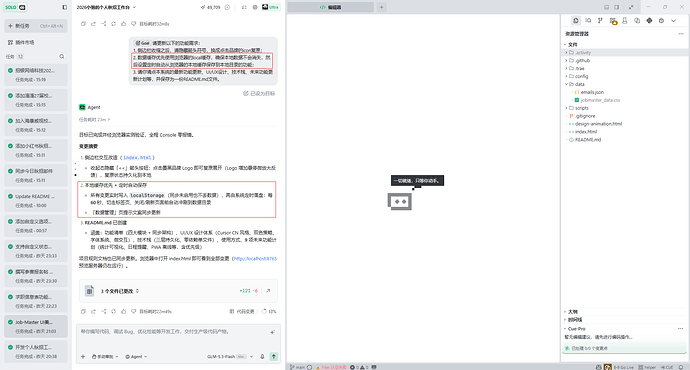This screenshot has width=690, height=370.
Task: Click the 13% context usage indicator
Action: [x=269, y=311]
